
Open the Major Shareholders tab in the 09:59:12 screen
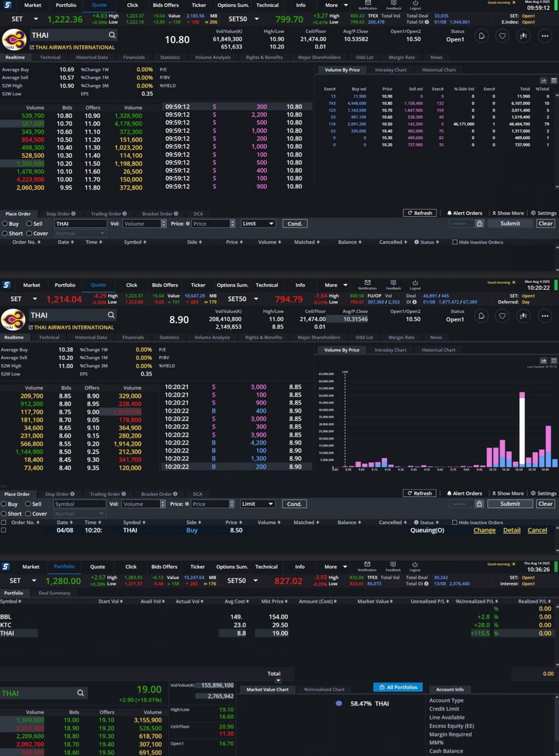tap(318, 57)
